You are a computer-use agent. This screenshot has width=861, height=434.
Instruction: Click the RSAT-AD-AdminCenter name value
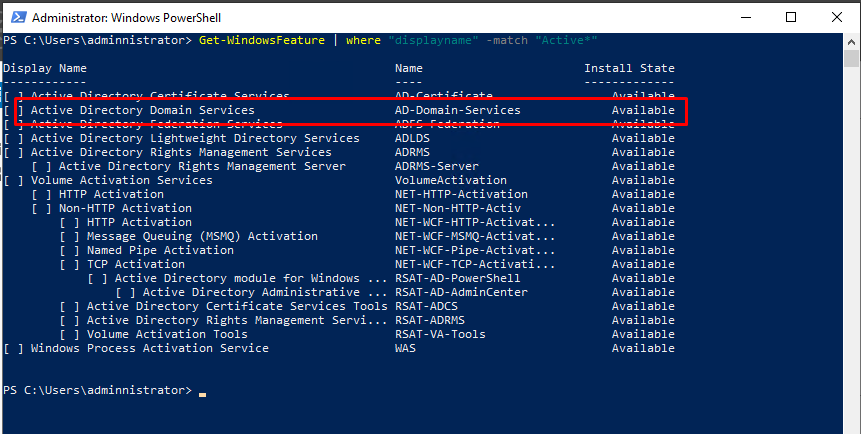(461, 292)
